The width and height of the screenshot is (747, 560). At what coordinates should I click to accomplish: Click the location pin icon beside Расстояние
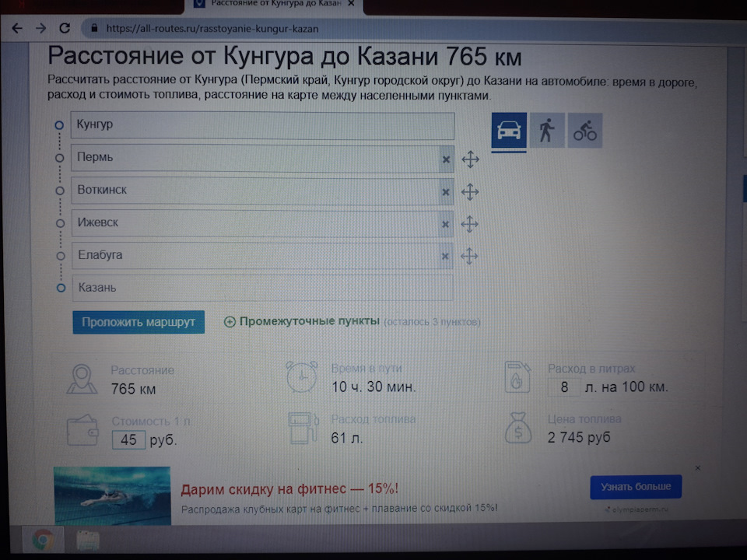[x=80, y=379]
